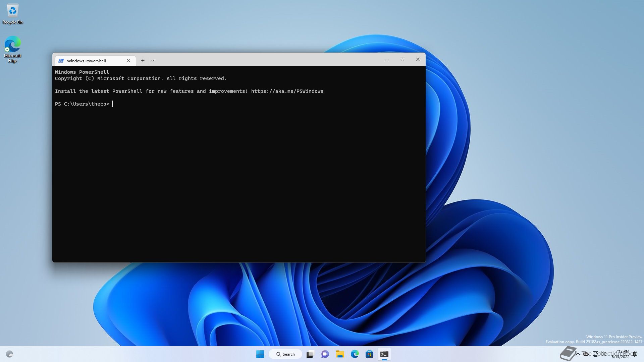Open Task View from the taskbar
Viewport: 644px width, 362px height.
tap(310, 354)
